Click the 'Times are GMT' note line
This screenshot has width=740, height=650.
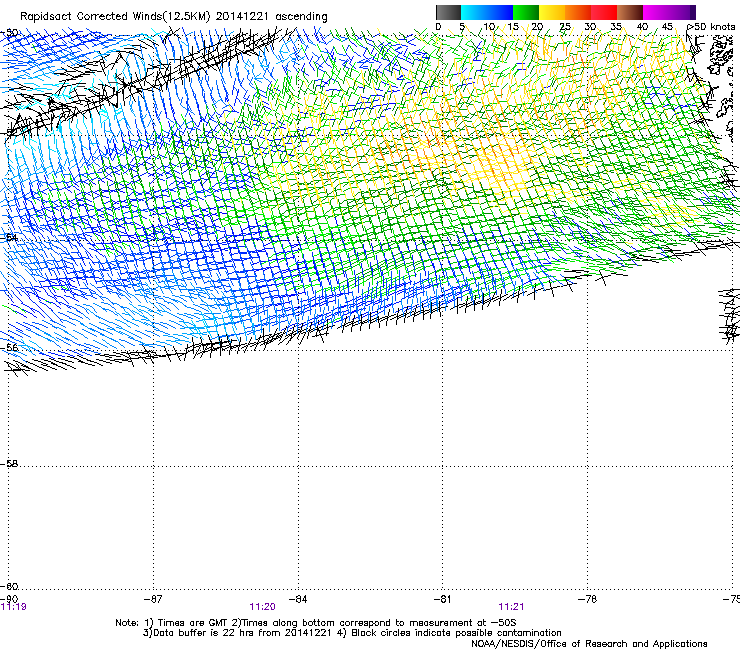tap(316, 623)
